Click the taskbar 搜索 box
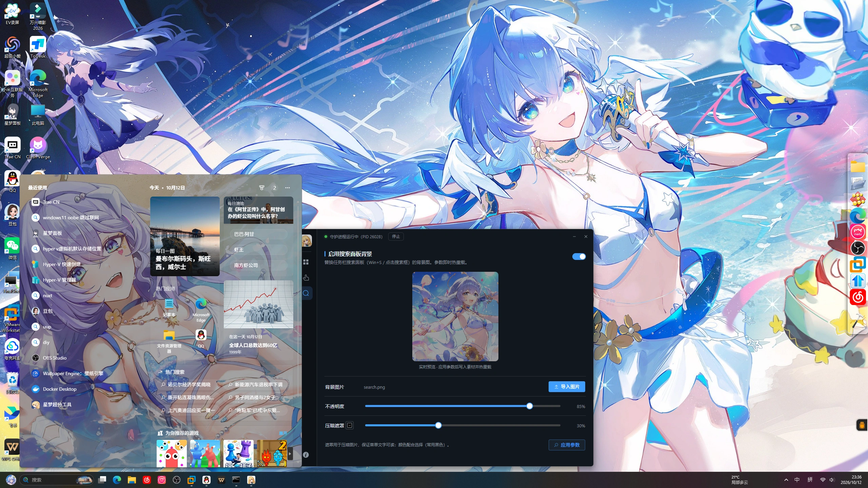Image resolution: width=868 pixels, height=488 pixels. point(57,480)
